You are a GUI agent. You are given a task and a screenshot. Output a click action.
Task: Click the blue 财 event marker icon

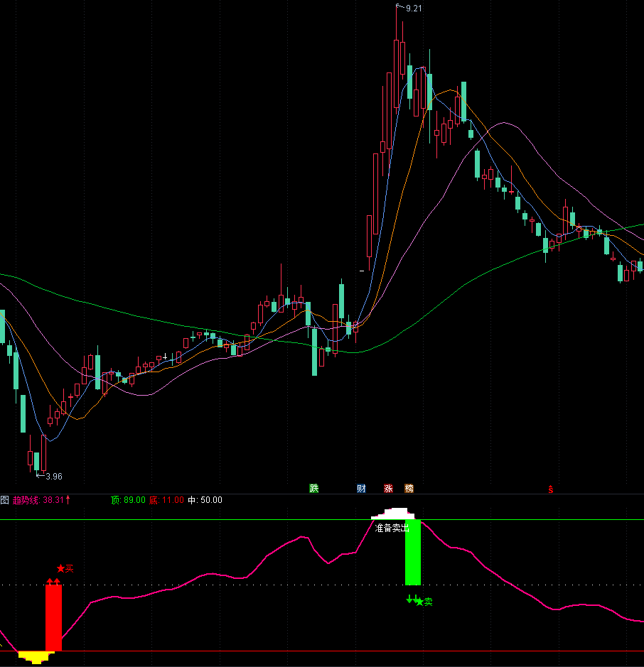click(361, 489)
